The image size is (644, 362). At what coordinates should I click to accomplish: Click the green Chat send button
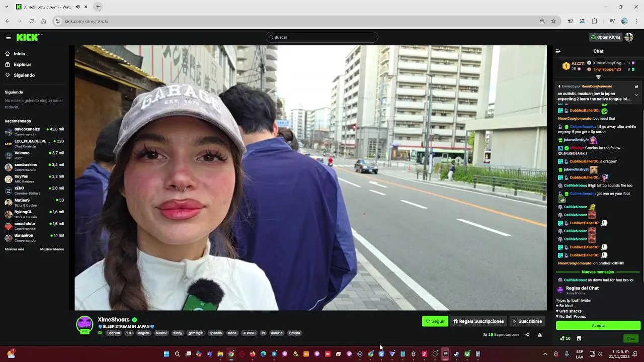click(x=631, y=338)
